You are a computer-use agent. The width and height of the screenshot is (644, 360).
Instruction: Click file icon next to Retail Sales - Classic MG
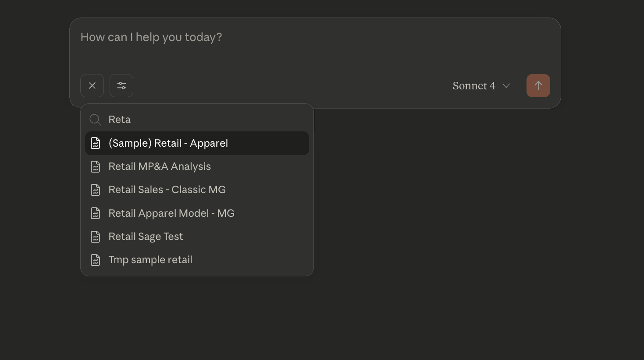[96, 190]
